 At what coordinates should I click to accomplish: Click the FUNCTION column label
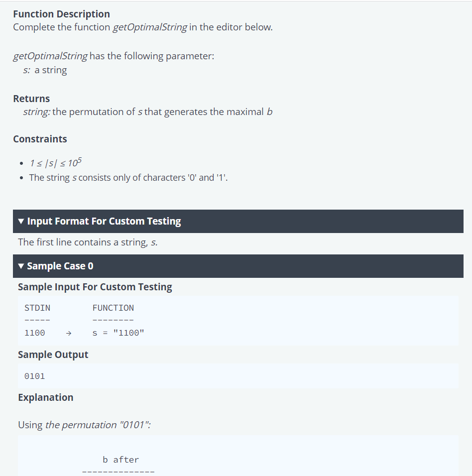tap(113, 308)
